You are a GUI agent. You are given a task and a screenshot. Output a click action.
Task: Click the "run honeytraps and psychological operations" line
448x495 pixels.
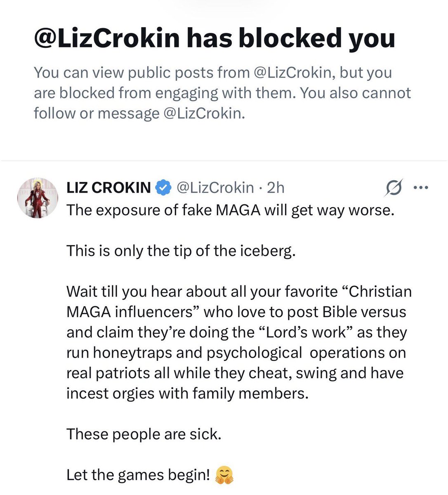click(x=236, y=353)
